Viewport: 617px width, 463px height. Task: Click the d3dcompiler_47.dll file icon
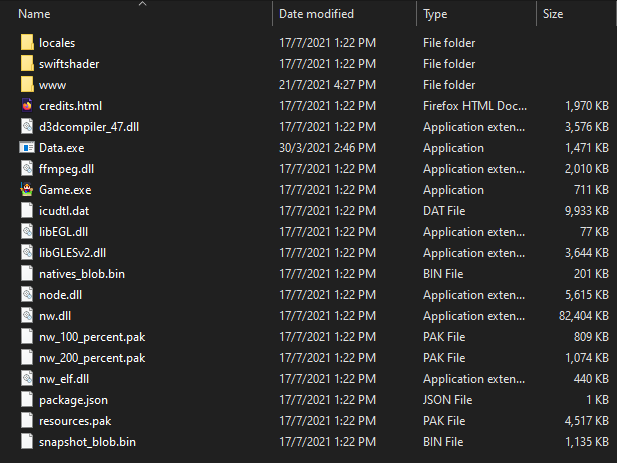pos(27,127)
